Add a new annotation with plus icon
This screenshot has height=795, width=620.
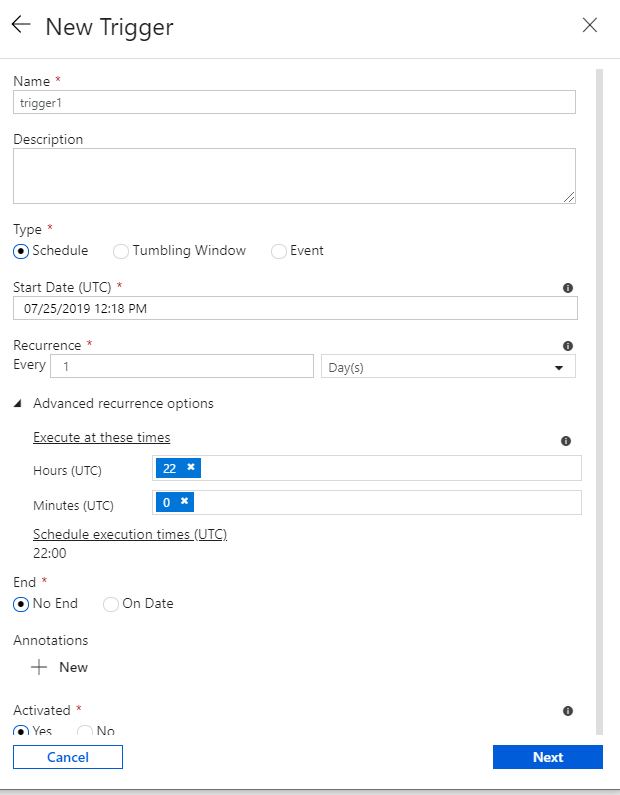39,667
